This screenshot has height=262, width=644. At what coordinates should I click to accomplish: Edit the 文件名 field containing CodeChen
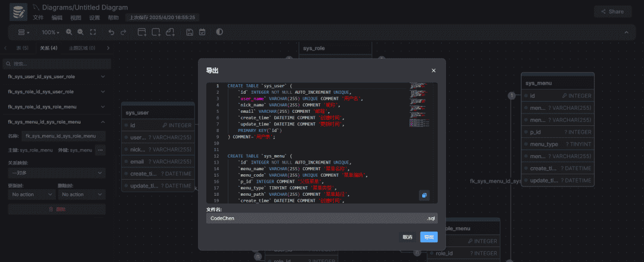pos(316,218)
